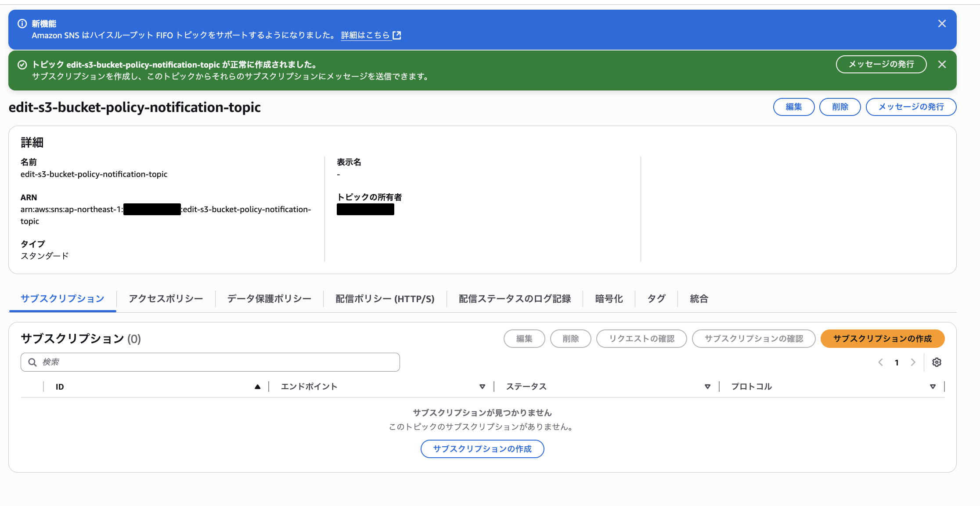
Task: Go to previous subscriptions page arrow
Action: click(x=880, y=362)
